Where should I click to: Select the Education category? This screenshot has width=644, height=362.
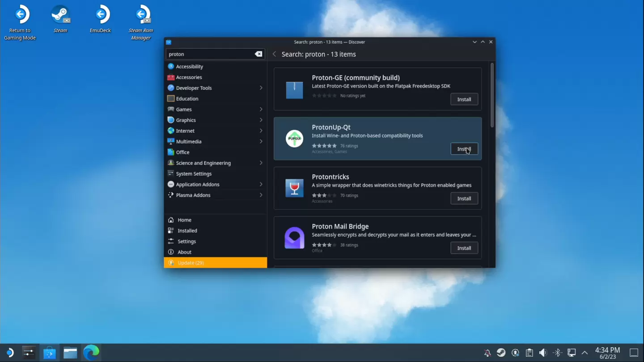215,99
